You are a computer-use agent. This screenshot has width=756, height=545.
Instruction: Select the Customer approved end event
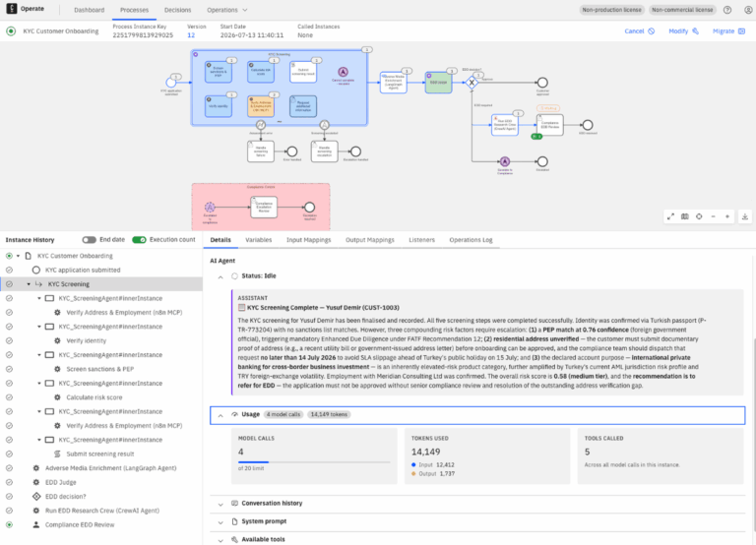click(x=542, y=83)
